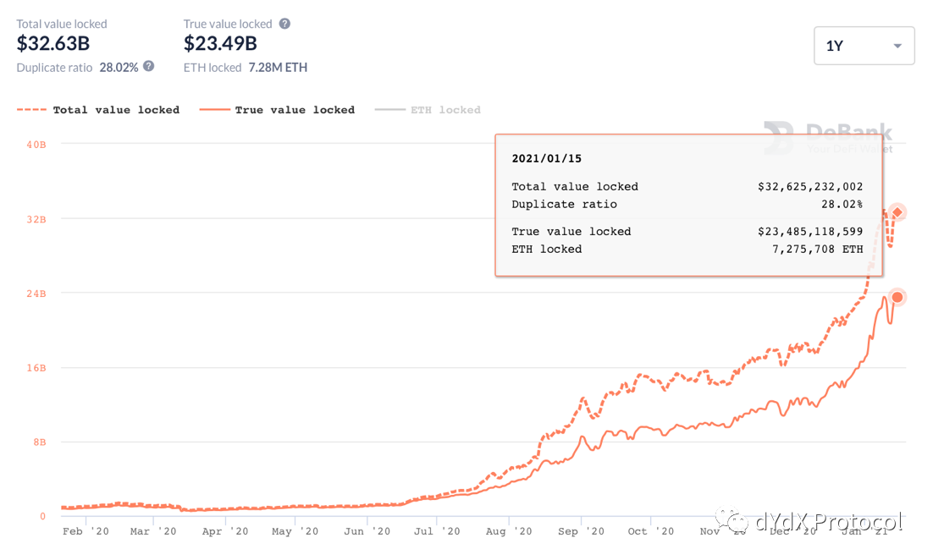
Task: Enable the ETH locked legend series
Action: pos(445,110)
